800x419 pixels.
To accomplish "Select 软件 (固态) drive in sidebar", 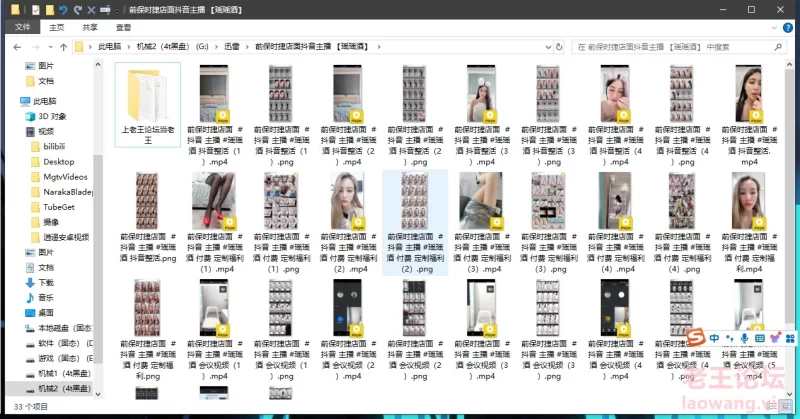I will click(x=65, y=343).
